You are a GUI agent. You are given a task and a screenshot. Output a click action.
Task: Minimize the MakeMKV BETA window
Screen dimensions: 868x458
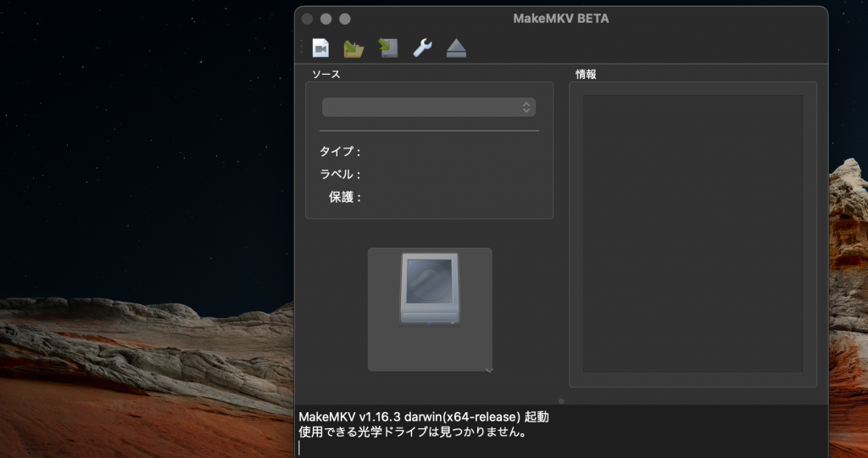326,19
